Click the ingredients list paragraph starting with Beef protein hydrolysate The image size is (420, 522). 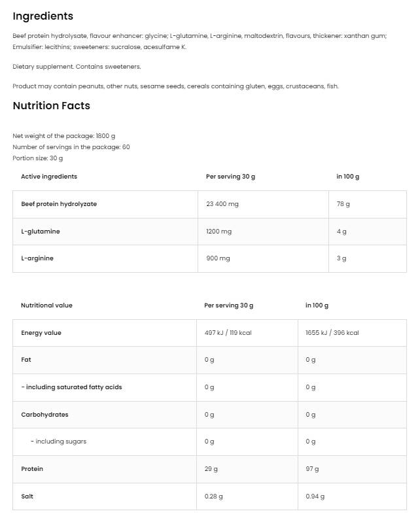(200, 41)
